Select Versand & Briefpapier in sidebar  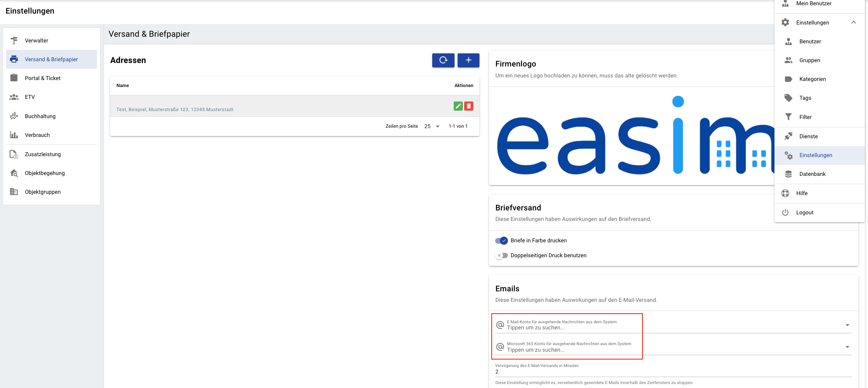point(52,59)
